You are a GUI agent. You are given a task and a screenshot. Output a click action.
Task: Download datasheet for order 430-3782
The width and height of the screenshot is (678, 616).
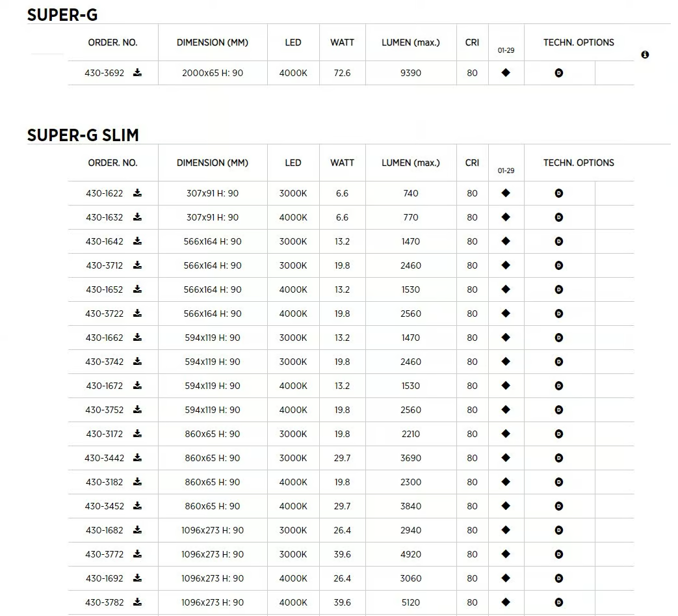click(x=138, y=602)
